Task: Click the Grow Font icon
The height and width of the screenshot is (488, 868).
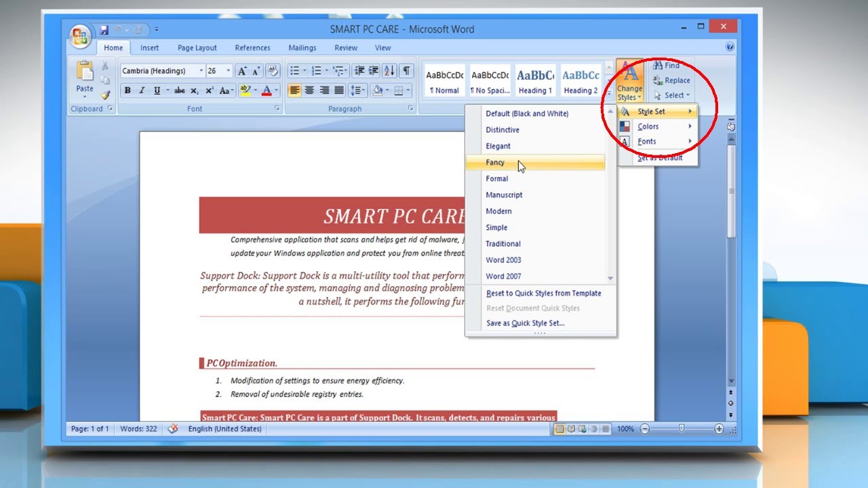Action: pos(241,70)
